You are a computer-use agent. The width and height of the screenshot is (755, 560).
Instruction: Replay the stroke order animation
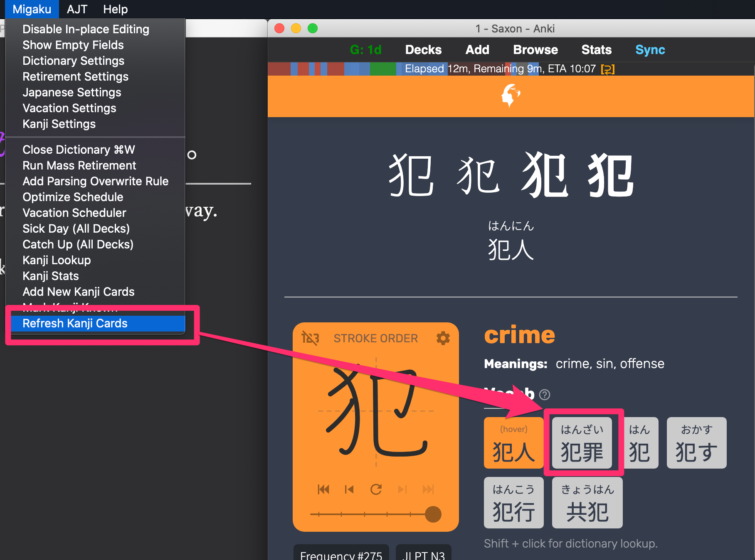[376, 489]
